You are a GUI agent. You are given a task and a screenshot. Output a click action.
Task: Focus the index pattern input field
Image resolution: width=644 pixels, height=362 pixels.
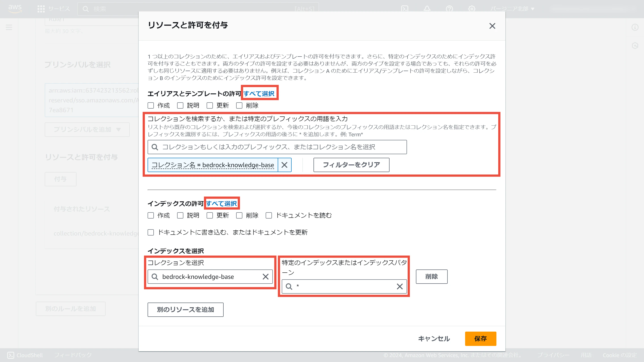pos(344,286)
